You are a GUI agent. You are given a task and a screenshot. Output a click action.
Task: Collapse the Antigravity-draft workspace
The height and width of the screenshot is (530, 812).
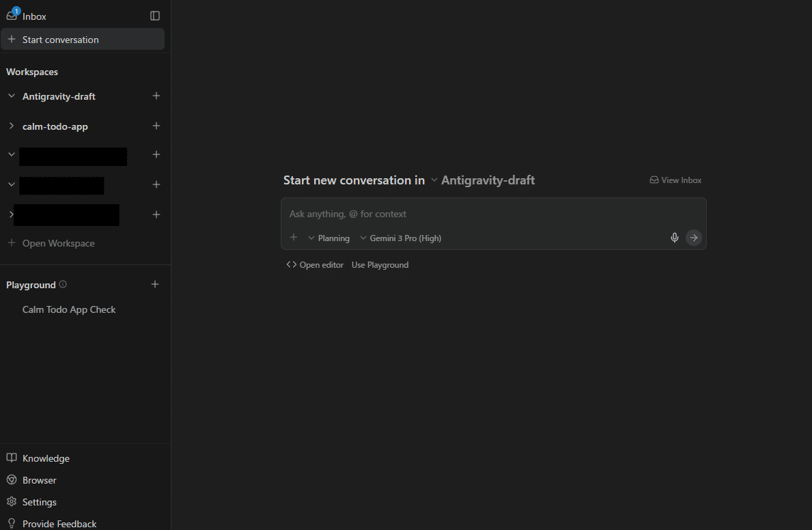click(x=11, y=96)
